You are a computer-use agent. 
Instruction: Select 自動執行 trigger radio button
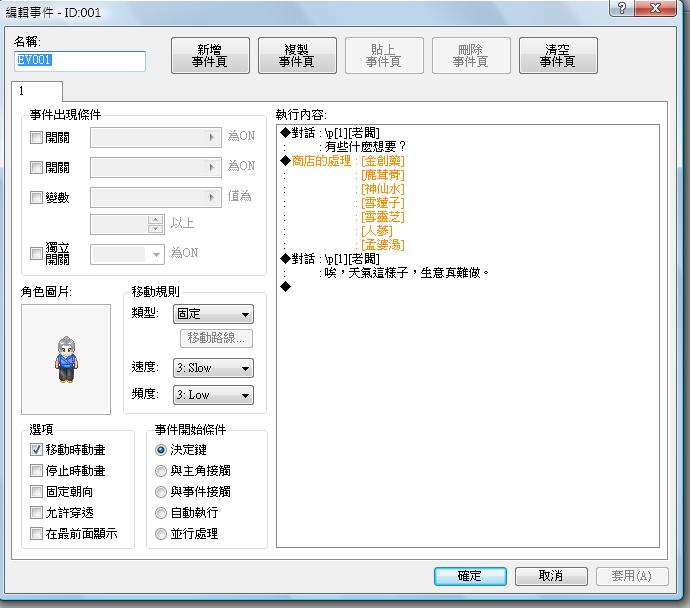(x=161, y=513)
